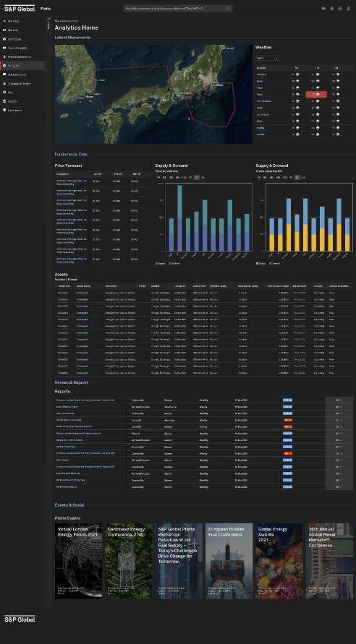Click the Dashboard icon in sidebar
The width and height of the screenshot is (356, 644).
pyautogui.click(x=4, y=39)
